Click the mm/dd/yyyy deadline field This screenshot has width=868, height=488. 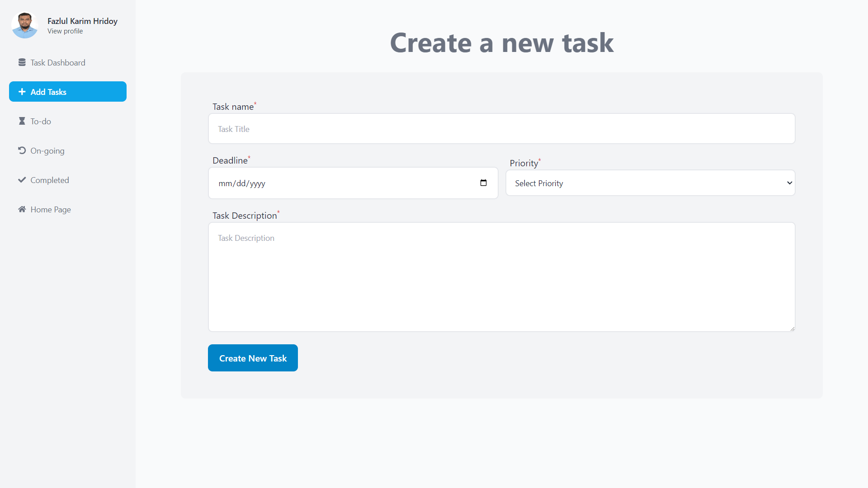point(316,183)
